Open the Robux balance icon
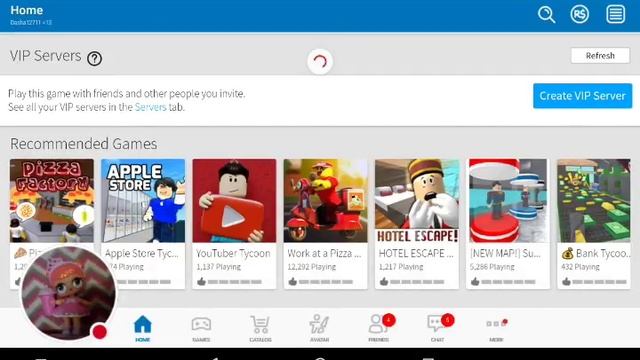This screenshot has height=360, width=640. [580, 15]
